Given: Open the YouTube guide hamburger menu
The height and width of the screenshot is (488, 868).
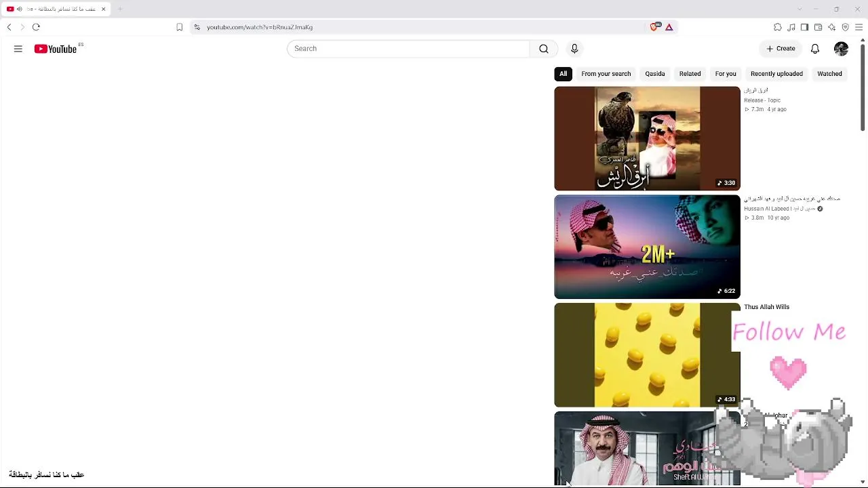Looking at the screenshot, I should (18, 49).
